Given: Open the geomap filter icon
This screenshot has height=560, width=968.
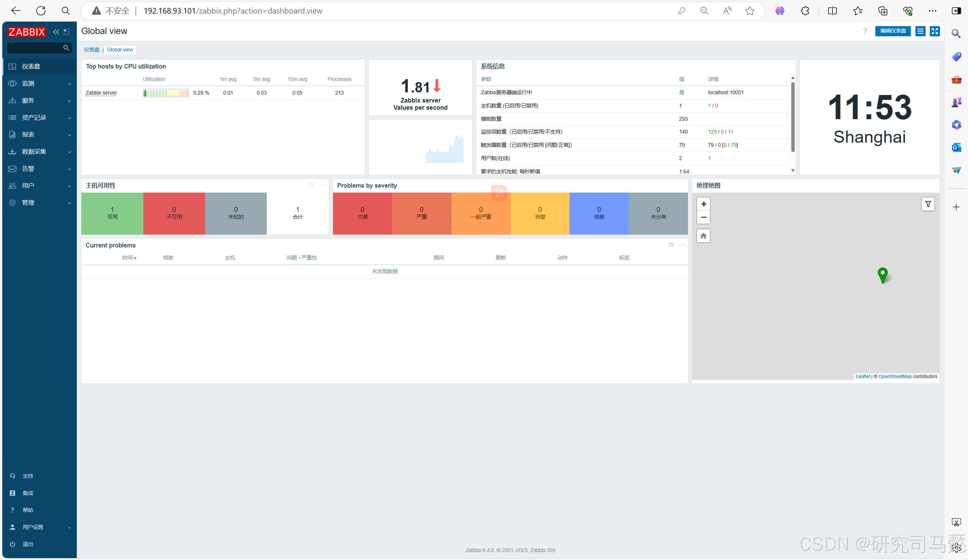Looking at the screenshot, I should tap(928, 204).
